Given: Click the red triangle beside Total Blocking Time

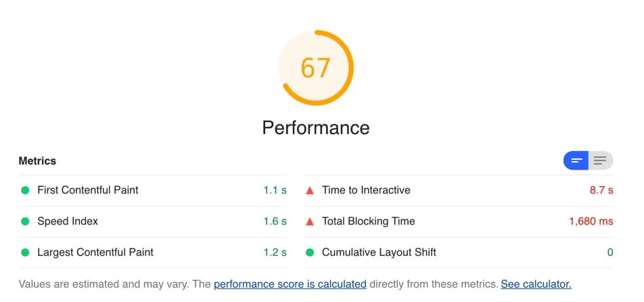Looking at the screenshot, I should click(310, 221).
